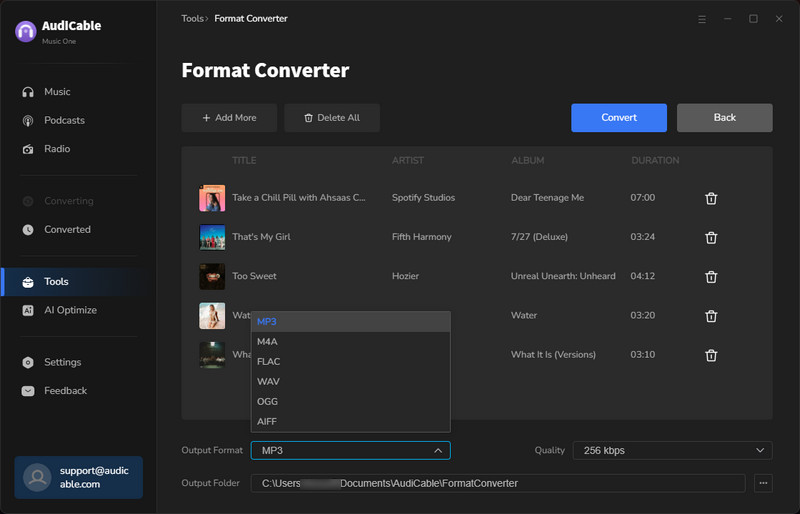The image size is (800, 514).
Task: Click the duration 07:00
Action: (642, 198)
